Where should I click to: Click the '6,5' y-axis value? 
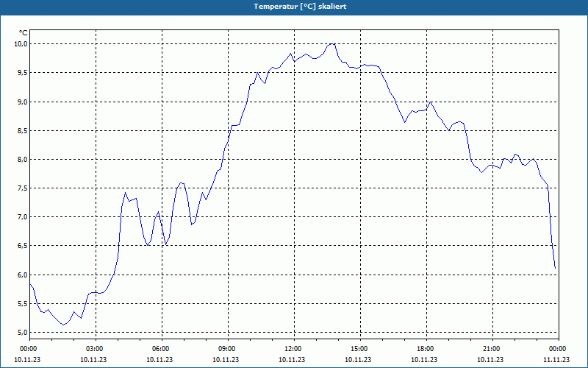pos(23,246)
